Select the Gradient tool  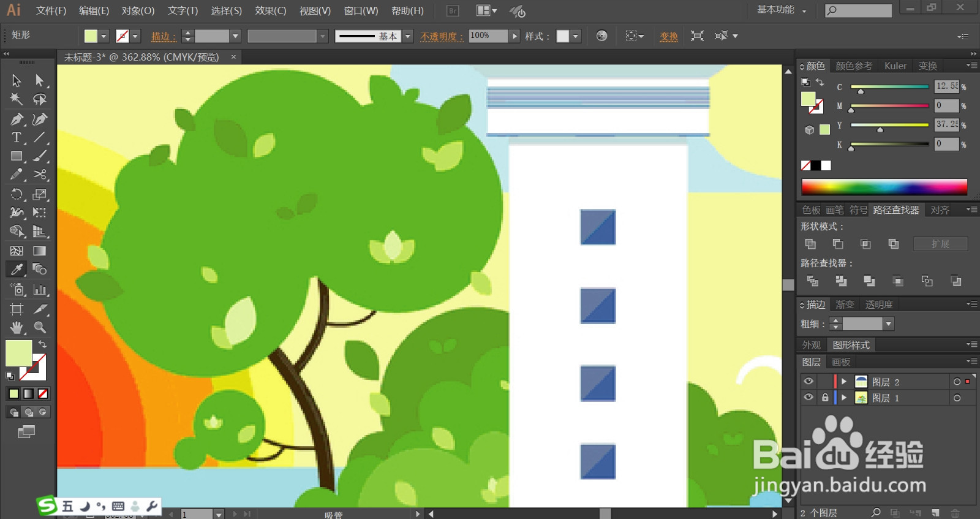point(40,251)
